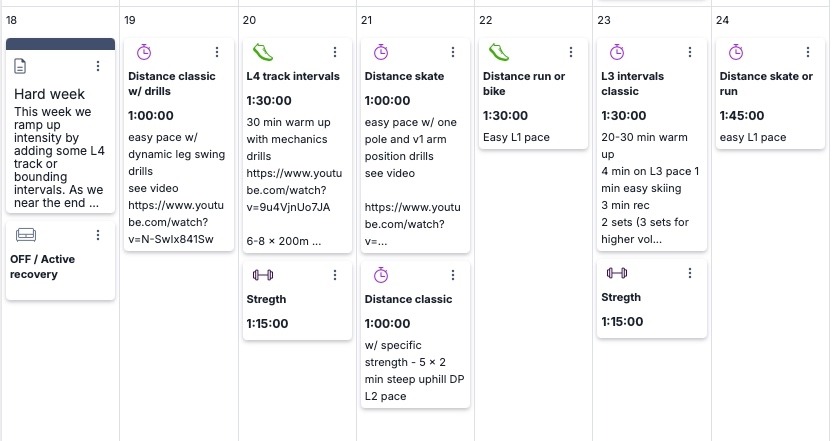Click stopwatch icon on Distance skate or run
The height and width of the screenshot is (441, 836).
736,52
